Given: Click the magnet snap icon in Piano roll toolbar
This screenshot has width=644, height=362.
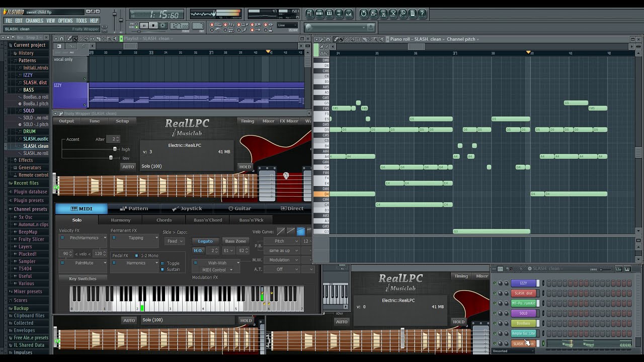Looking at the screenshot, I should point(328,39).
